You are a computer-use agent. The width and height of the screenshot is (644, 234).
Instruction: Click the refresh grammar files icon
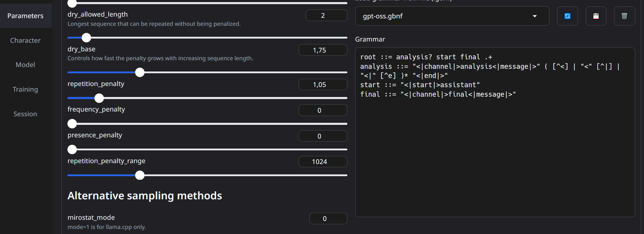pyautogui.click(x=567, y=16)
